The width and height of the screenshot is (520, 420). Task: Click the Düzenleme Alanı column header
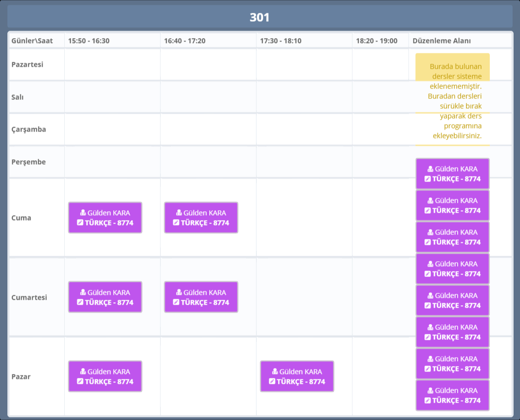(441, 41)
